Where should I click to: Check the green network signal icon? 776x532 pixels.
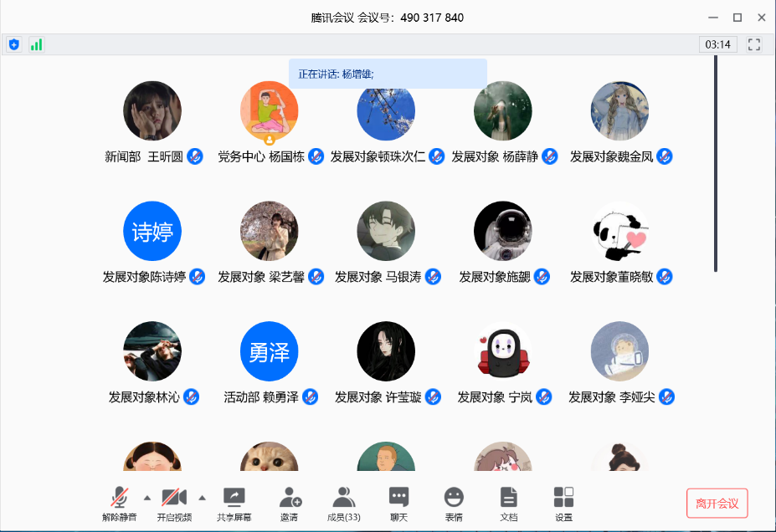coord(36,44)
